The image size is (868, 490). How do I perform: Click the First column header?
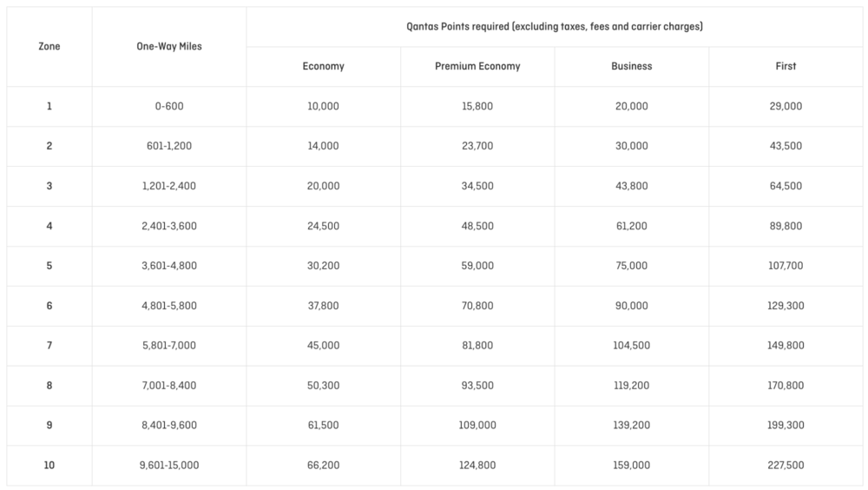pyautogui.click(x=786, y=66)
